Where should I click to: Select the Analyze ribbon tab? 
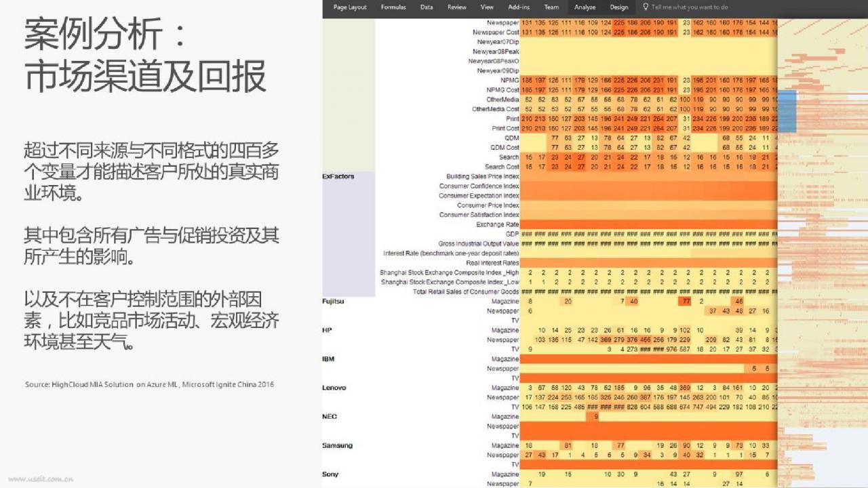click(585, 7)
